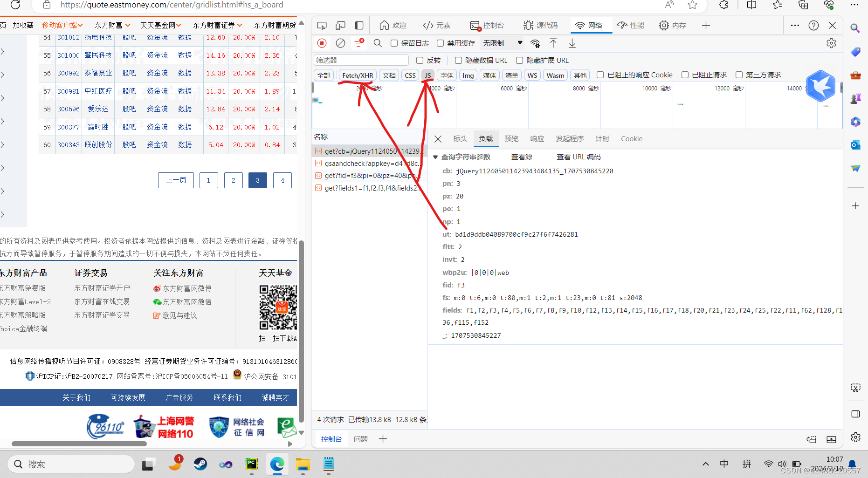Image resolution: width=868 pixels, height=478 pixels.
Task: Enable the 保留日志 checkbox
Action: coord(394,43)
